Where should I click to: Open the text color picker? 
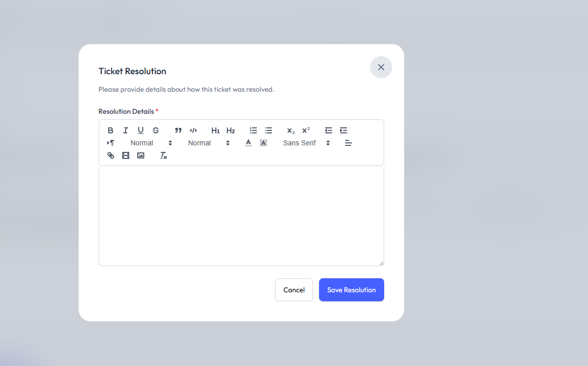[x=248, y=143]
